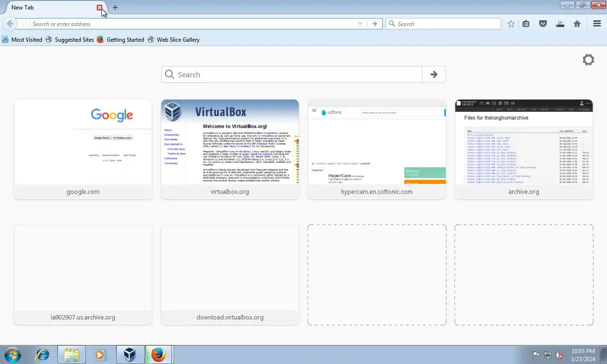This screenshot has height=364, width=607.
Task: Bookmark this page with the star icon
Action: click(x=511, y=24)
